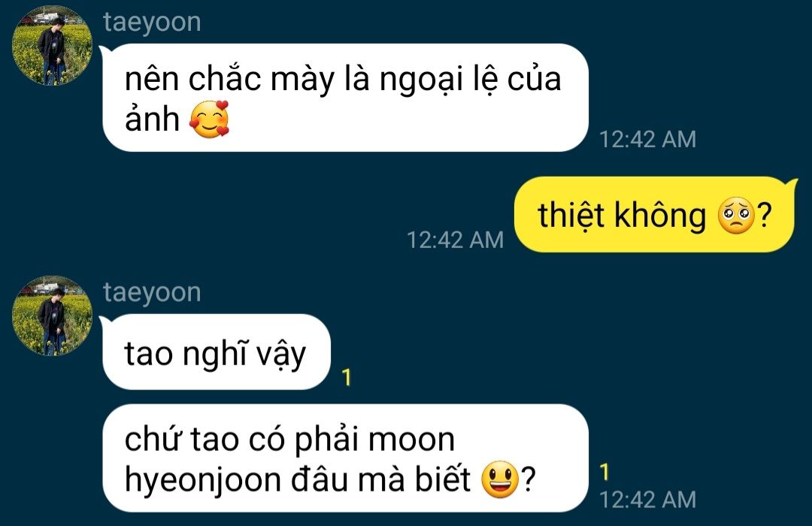Click the unread count 1 above the bottom timestamp
812x526 pixels.
(x=604, y=472)
